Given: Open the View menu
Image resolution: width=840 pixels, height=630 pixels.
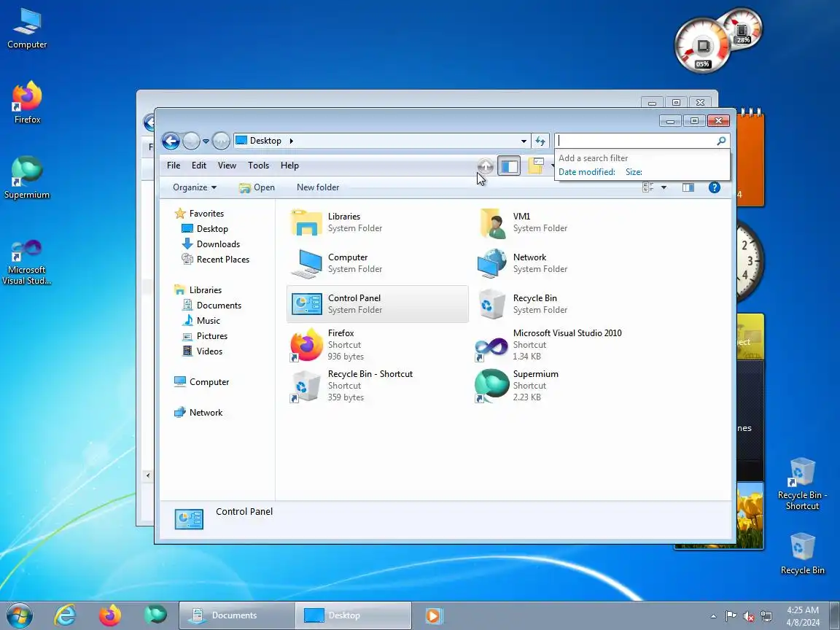Looking at the screenshot, I should click(227, 166).
